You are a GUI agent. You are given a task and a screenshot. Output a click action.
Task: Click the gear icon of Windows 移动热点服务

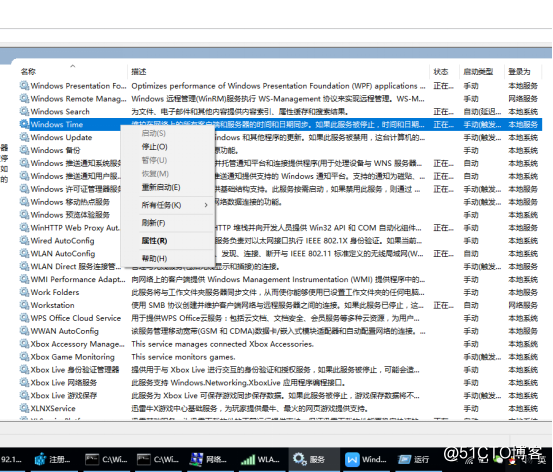tap(24, 202)
